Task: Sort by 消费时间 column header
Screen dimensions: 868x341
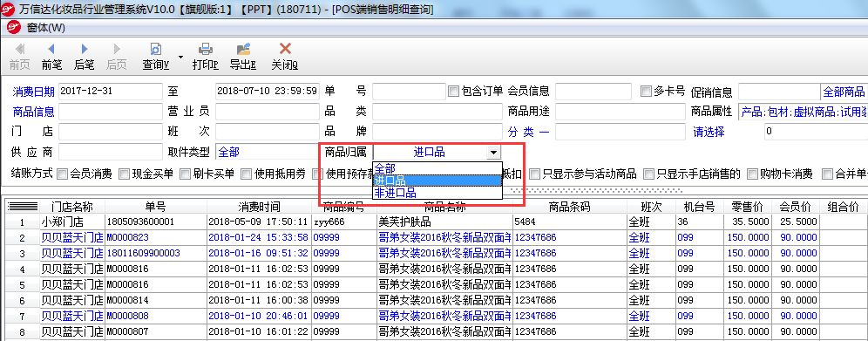Action: [259, 207]
